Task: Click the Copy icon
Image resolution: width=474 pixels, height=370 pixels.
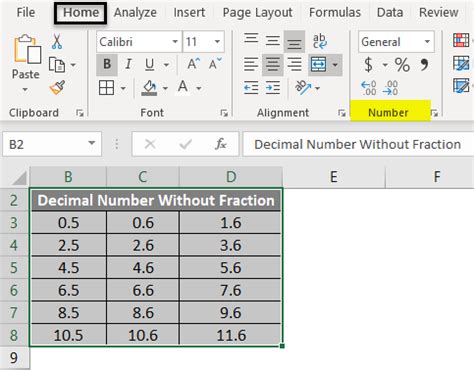Action: pyautogui.click(x=57, y=65)
